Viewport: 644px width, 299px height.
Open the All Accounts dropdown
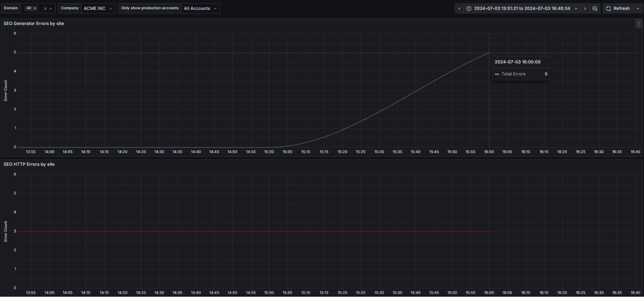coord(200,8)
